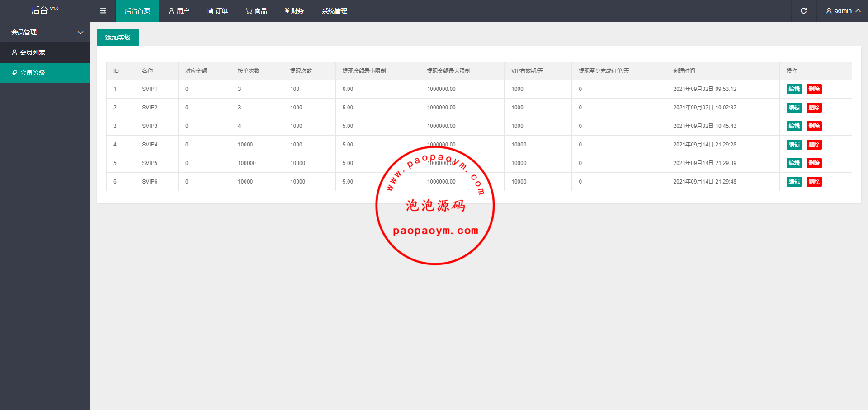Delete the SVIP1 row
This screenshot has height=410, width=868.
[x=814, y=89]
